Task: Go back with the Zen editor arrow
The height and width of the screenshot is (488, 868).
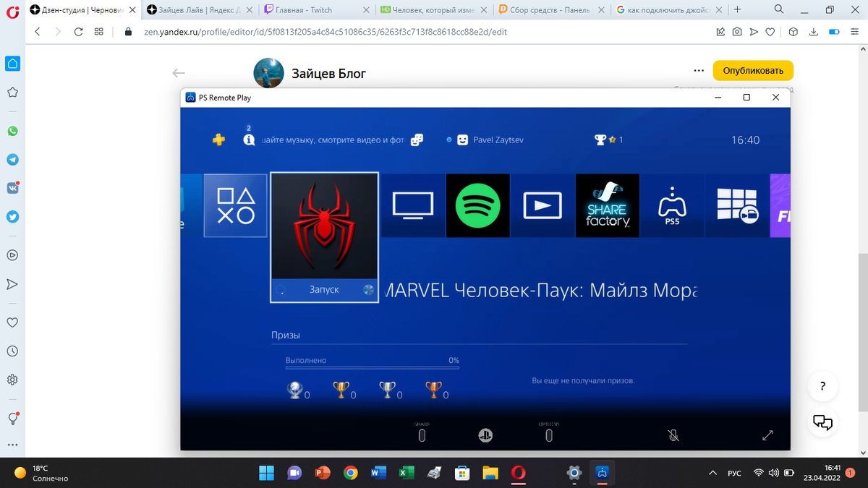Action: [x=179, y=73]
